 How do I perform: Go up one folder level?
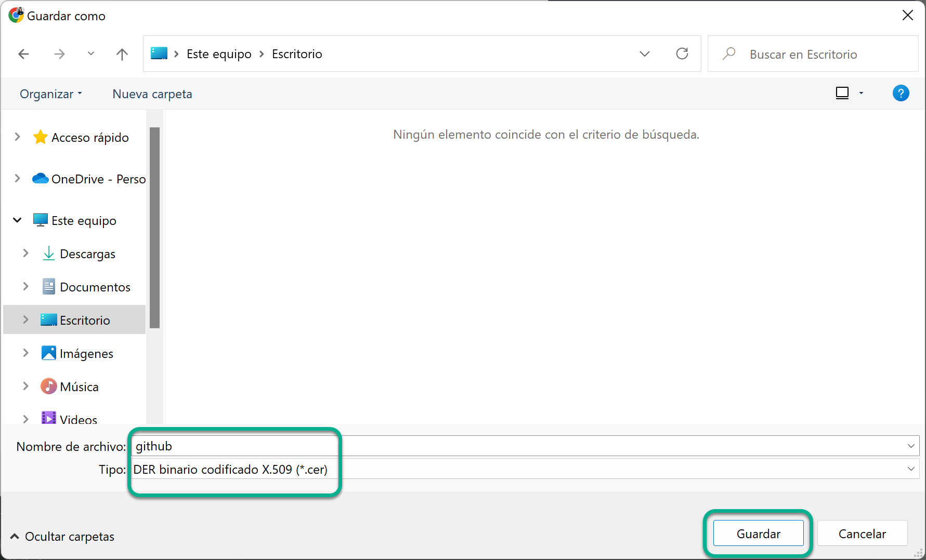coord(122,54)
